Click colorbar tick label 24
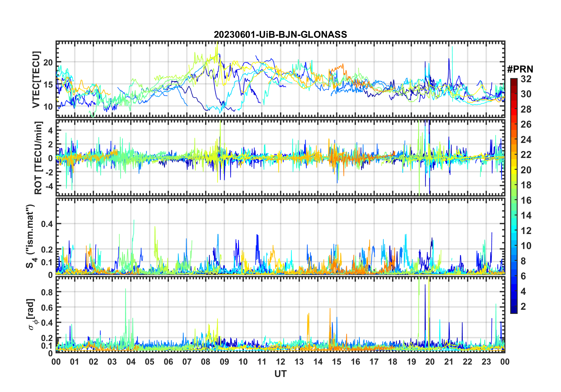 click(x=526, y=139)
